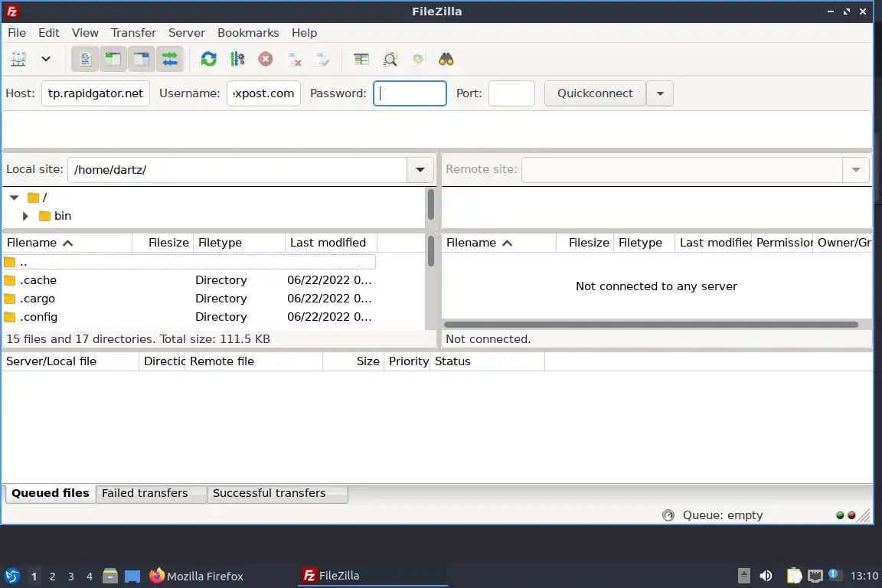Image resolution: width=882 pixels, height=588 pixels.
Task: Expand the bin folder tree node
Action: 25,216
